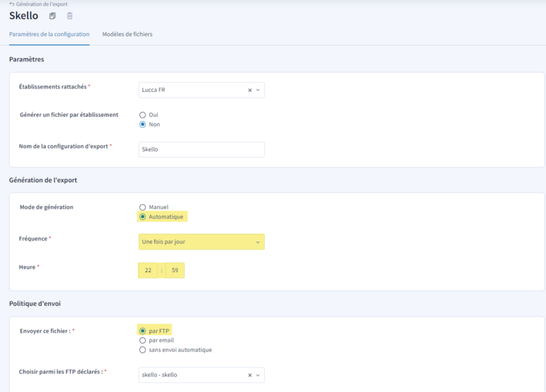Go back via Génération de l'export link
546x392 pixels.
click(42, 4)
